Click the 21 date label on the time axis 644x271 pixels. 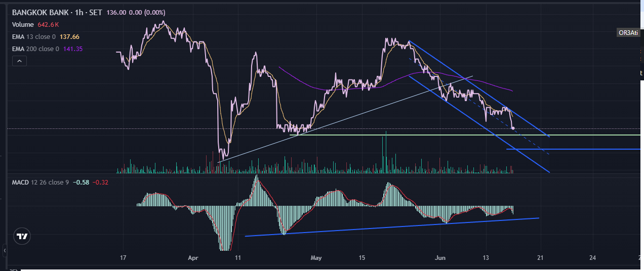540,258
